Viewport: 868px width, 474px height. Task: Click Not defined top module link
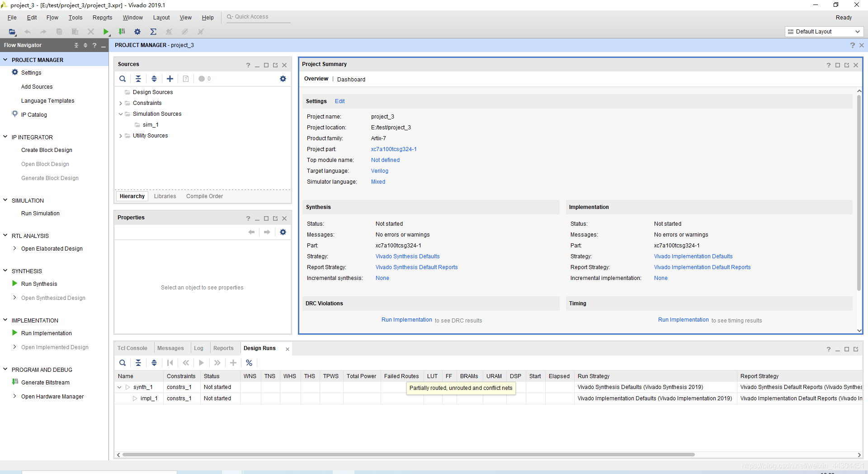385,160
